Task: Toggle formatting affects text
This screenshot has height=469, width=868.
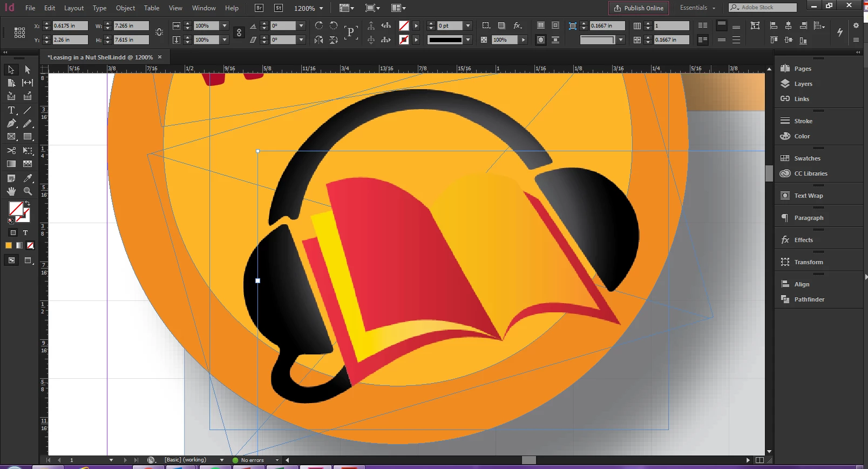Action: 25,233
